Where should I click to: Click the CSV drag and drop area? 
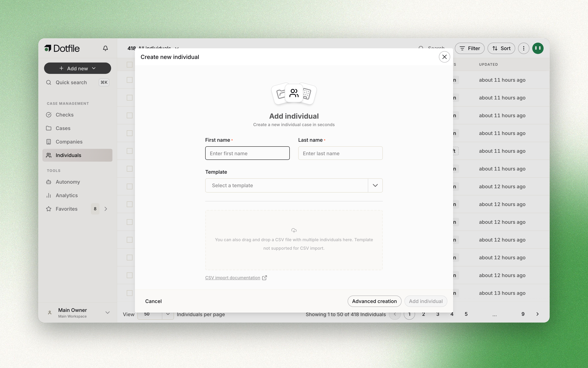click(x=294, y=240)
